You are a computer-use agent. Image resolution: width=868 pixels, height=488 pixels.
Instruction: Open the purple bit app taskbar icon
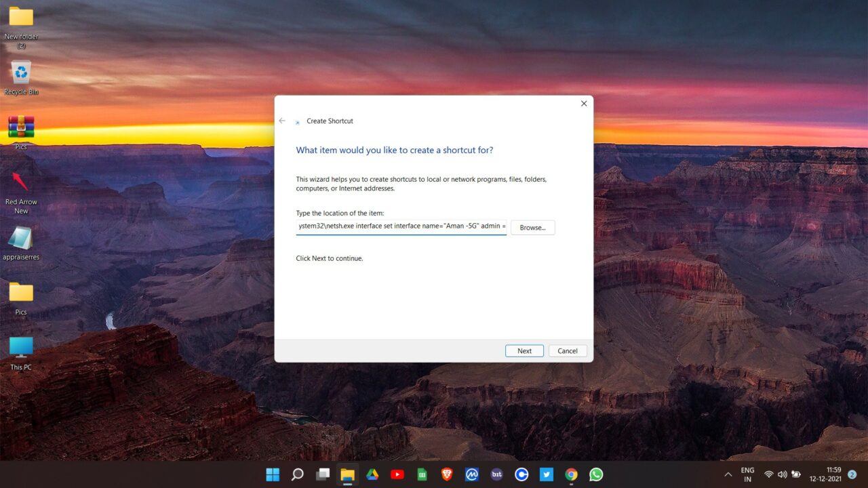tap(496, 474)
